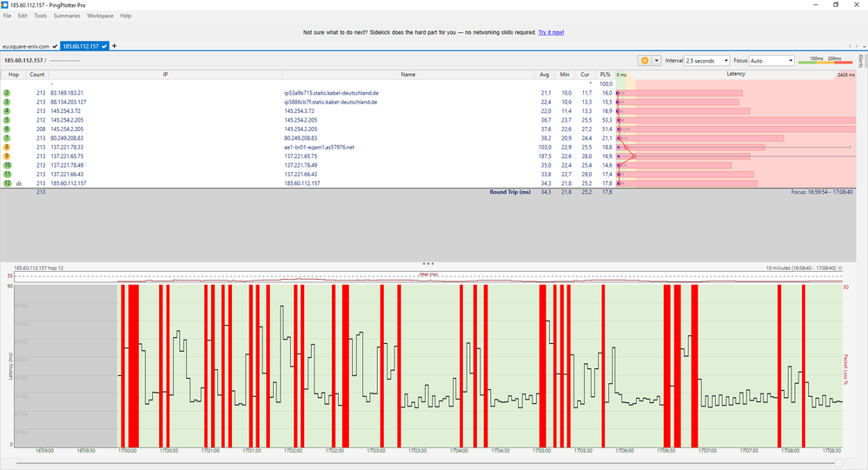868x470 pixels.
Task: Open the Summaries menu
Action: tap(66, 16)
